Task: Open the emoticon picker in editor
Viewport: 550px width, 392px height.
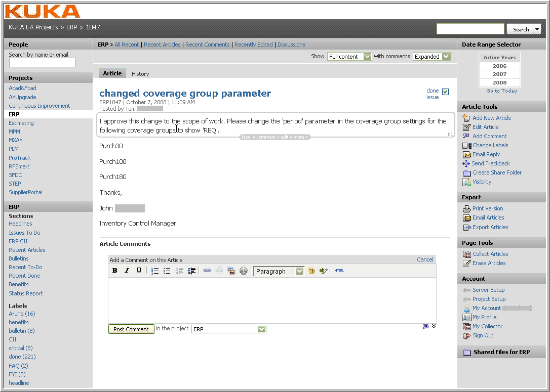Action: (311, 271)
